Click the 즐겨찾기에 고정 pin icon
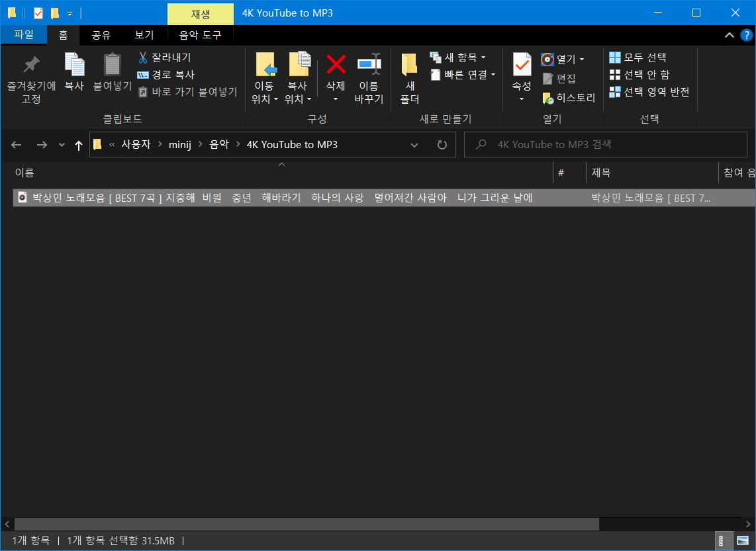Screen dimensions: 756x551 (31, 65)
